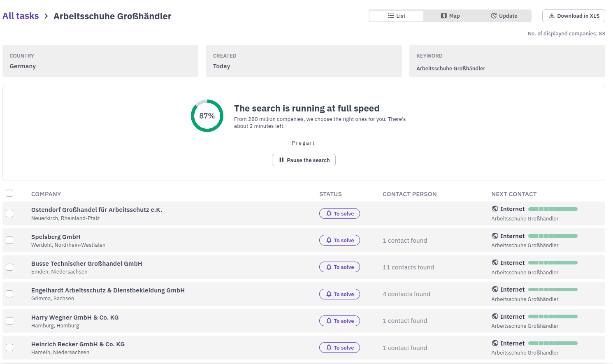
Task: Click the globe Internet icon in Harry Wegner row
Action: [495, 316]
